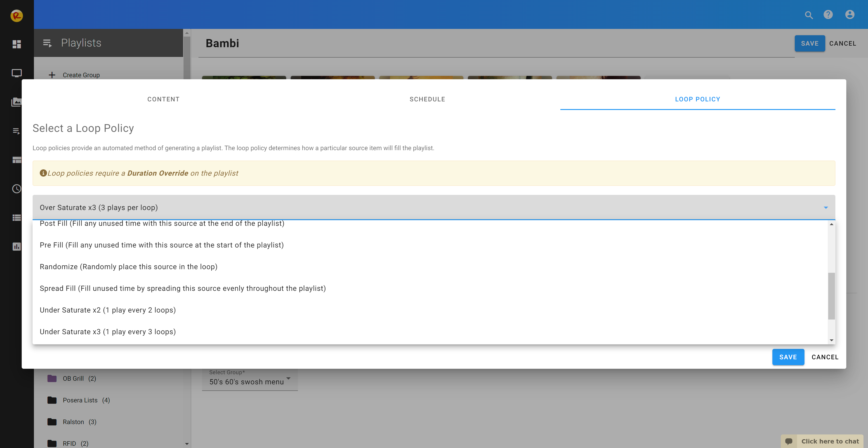Viewport: 868px width, 448px height.
Task: Expand the Select Group 50's 60's dropdown
Action: pyautogui.click(x=288, y=379)
